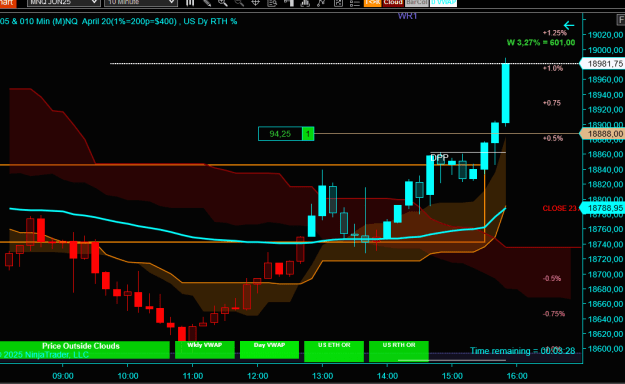Click the DPP line label
Screen dimensions: 625x384
(x=440, y=158)
